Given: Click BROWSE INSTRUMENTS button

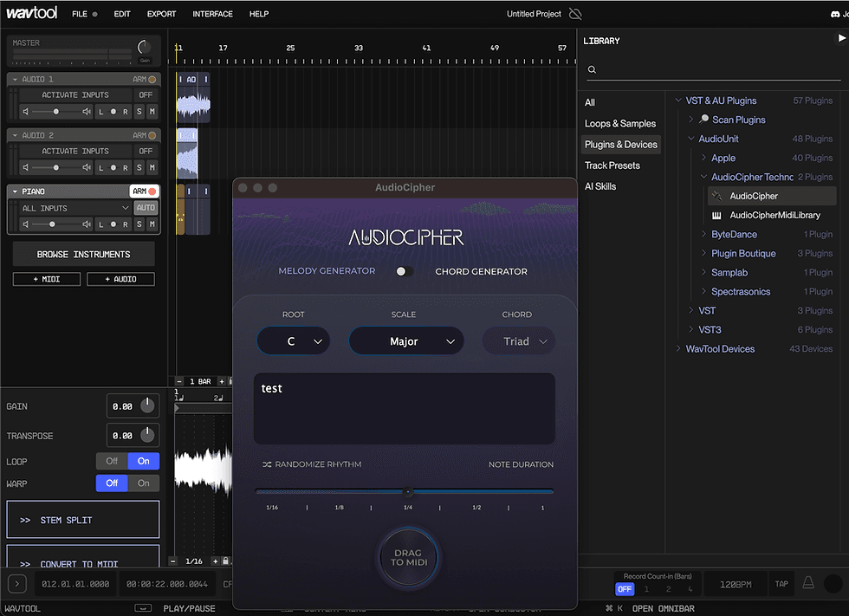Looking at the screenshot, I should (83, 255).
